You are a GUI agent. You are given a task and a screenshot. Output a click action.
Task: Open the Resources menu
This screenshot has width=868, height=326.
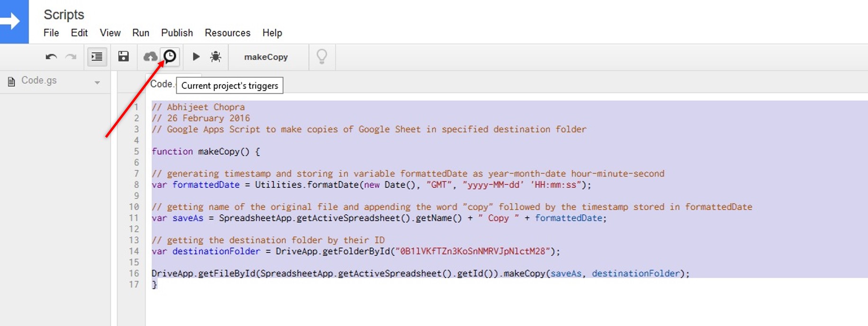click(227, 33)
